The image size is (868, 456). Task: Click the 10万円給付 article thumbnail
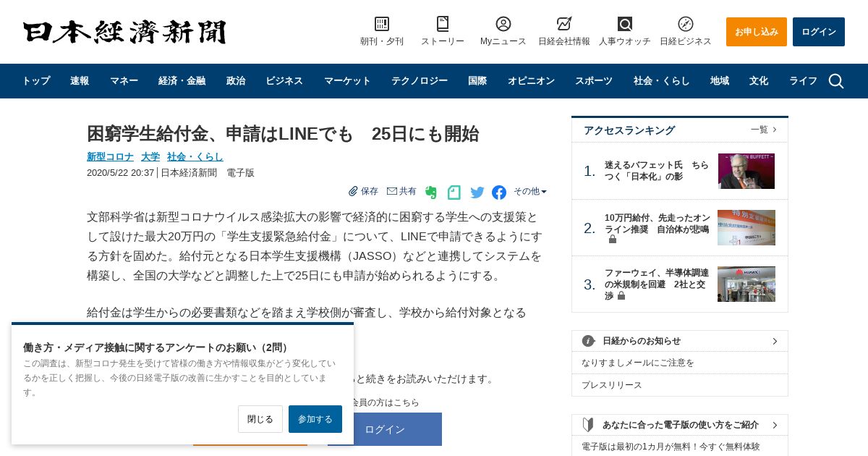[x=746, y=228]
